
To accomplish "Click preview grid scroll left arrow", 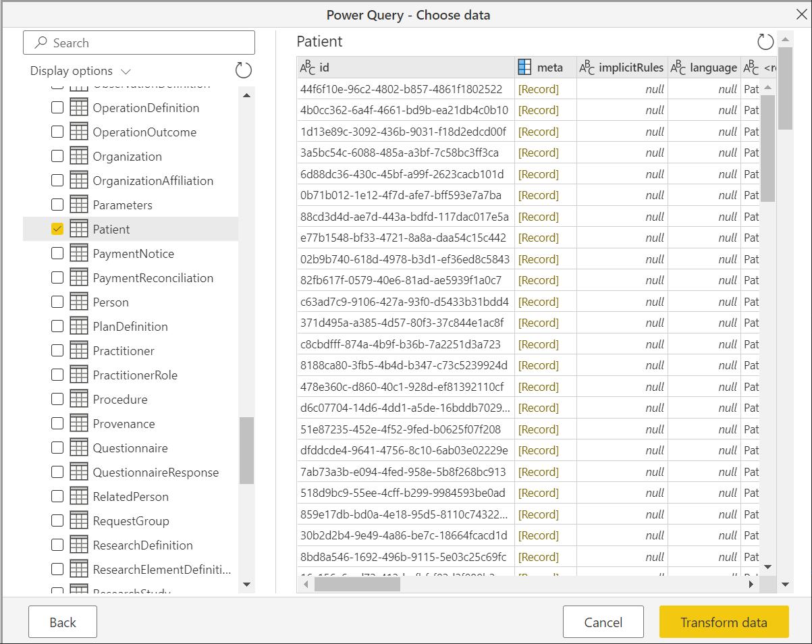I will pyautogui.click(x=305, y=585).
